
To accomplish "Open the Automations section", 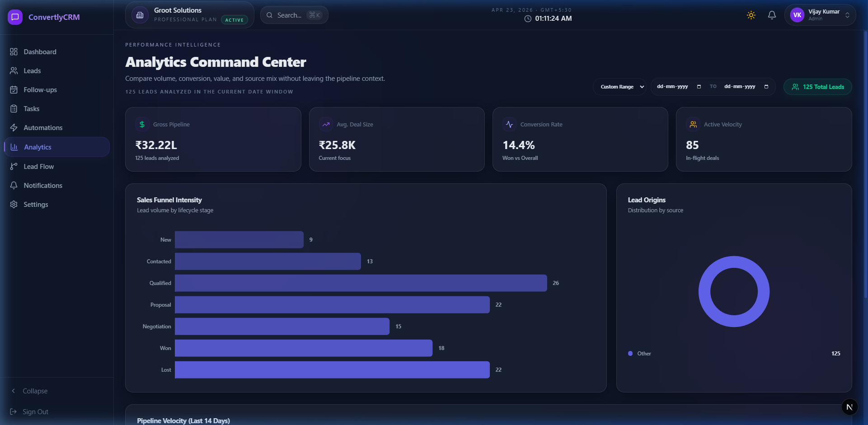I will pos(43,127).
